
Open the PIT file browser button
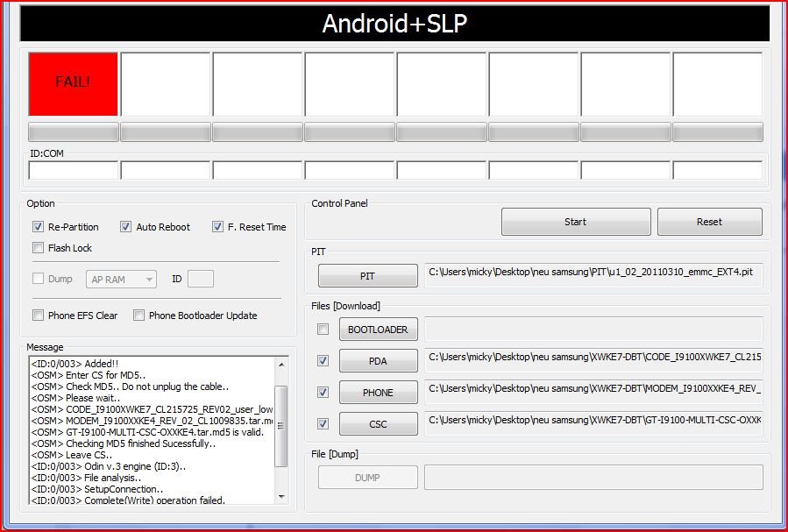(x=367, y=276)
